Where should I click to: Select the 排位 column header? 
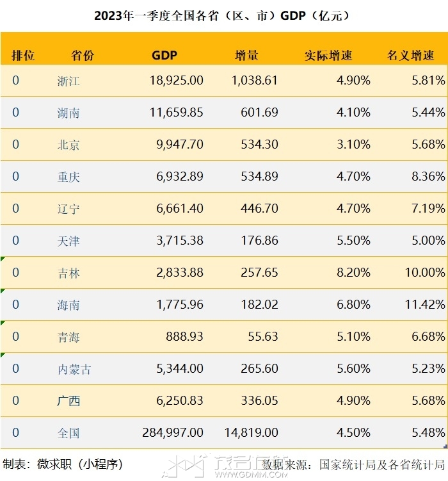(x=23, y=56)
